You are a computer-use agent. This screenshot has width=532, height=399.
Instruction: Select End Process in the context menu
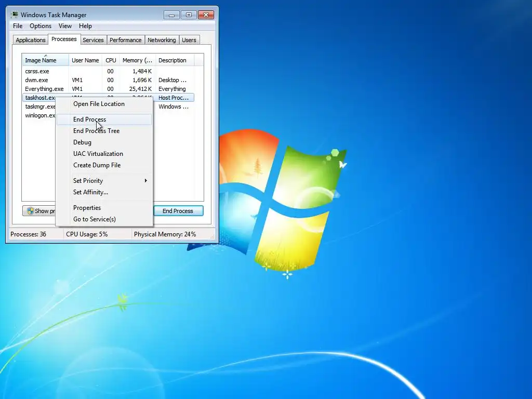[x=104, y=119]
